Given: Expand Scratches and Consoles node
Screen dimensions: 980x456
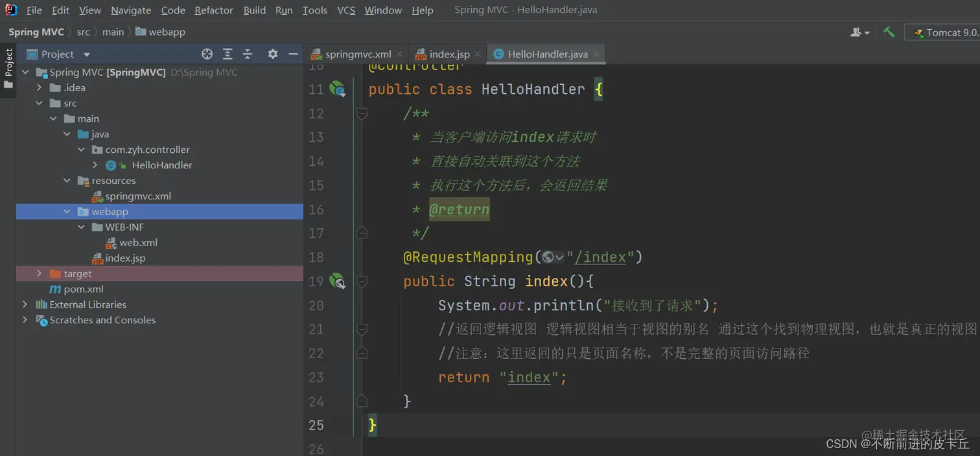Looking at the screenshot, I should 25,321.
